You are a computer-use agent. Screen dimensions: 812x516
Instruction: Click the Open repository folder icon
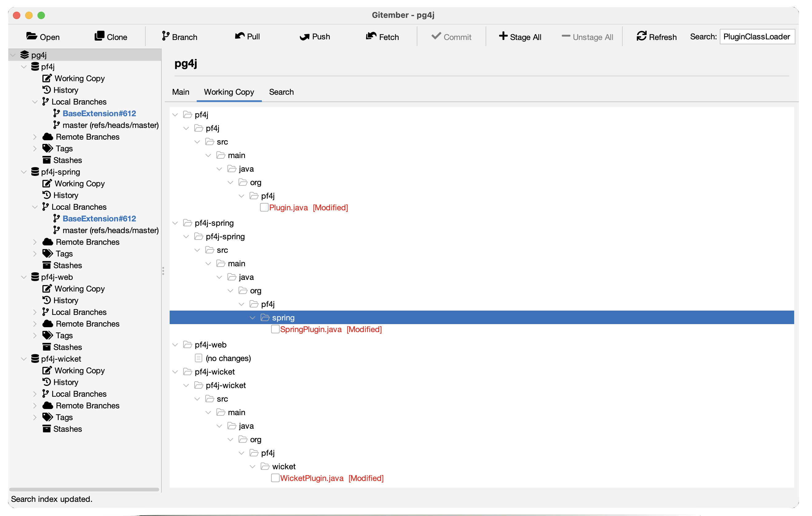(x=32, y=37)
